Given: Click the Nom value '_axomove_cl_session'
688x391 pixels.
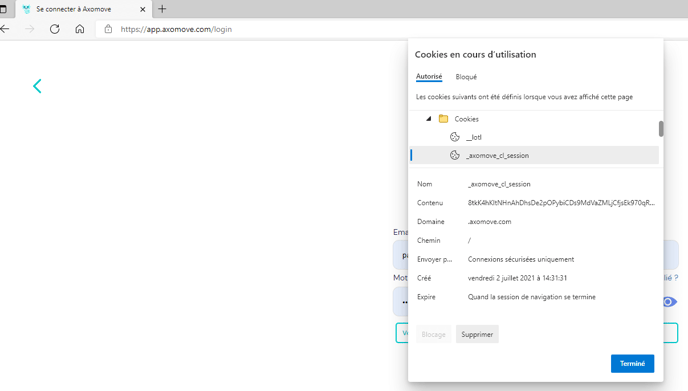Looking at the screenshot, I should [499, 184].
